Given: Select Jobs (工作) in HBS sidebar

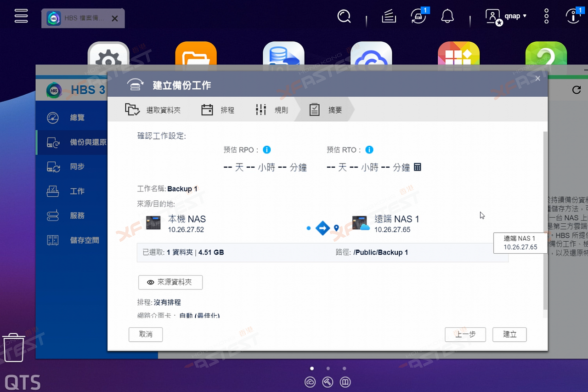Looking at the screenshot, I should click(72, 191).
